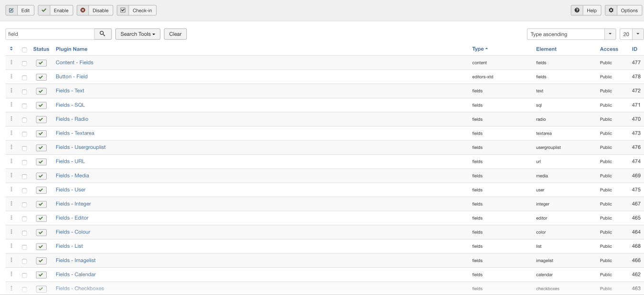Toggle status of Button - Field plugin
644x295 pixels.
(x=41, y=77)
